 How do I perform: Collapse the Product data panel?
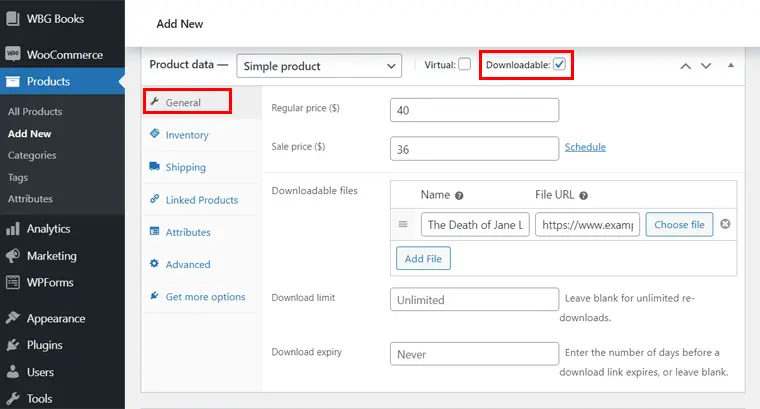click(x=731, y=65)
